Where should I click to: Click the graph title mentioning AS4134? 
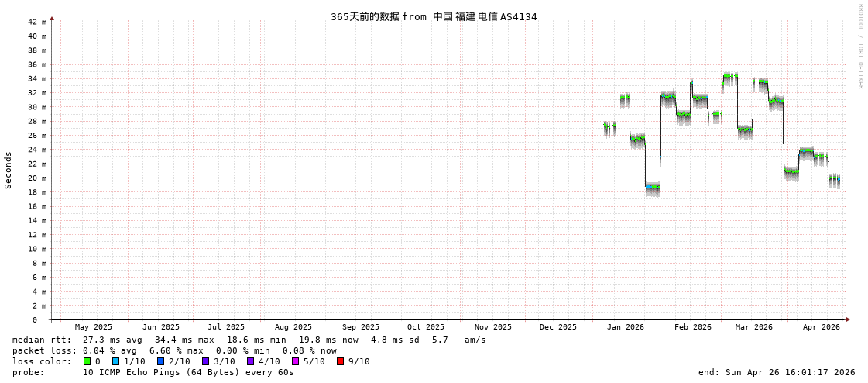click(x=434, y=16)
